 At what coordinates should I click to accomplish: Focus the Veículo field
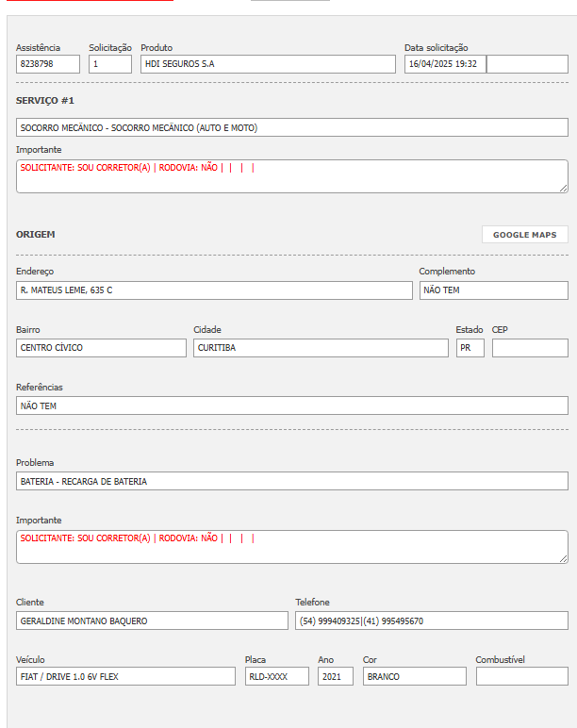125,676
